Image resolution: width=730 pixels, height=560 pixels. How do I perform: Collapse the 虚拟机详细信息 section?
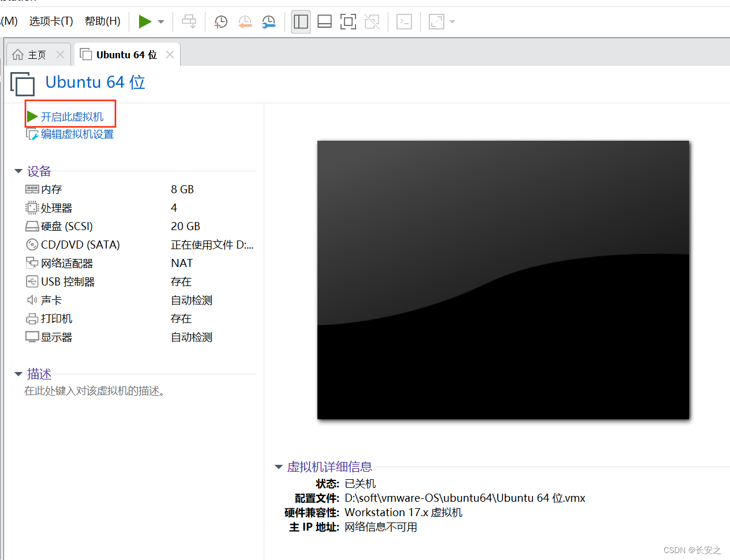(279, 467)
